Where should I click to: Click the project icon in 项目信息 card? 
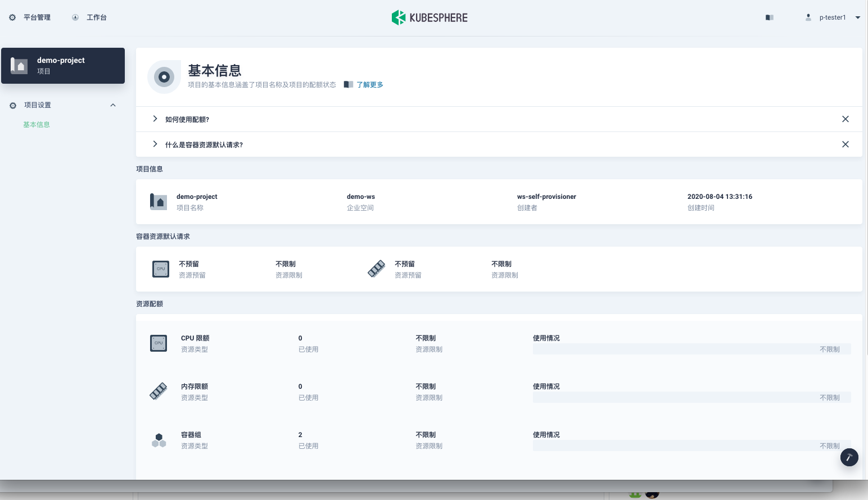pyautogui.click(x=159, y=202)
